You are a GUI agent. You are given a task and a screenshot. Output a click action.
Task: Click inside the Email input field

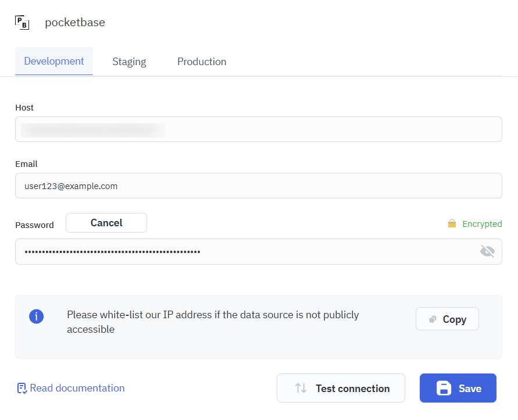click(x=259, y=186)
